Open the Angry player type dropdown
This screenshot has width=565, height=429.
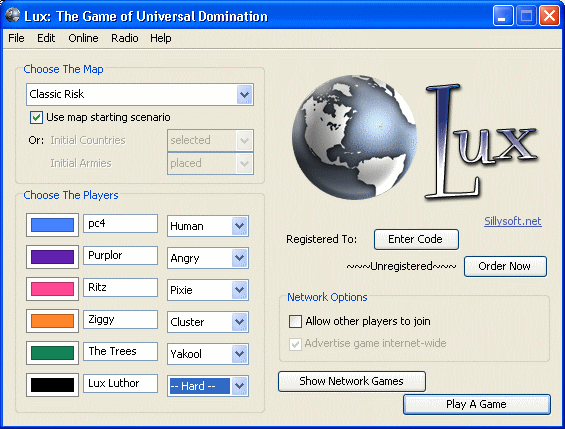click(x=208, y=258)
